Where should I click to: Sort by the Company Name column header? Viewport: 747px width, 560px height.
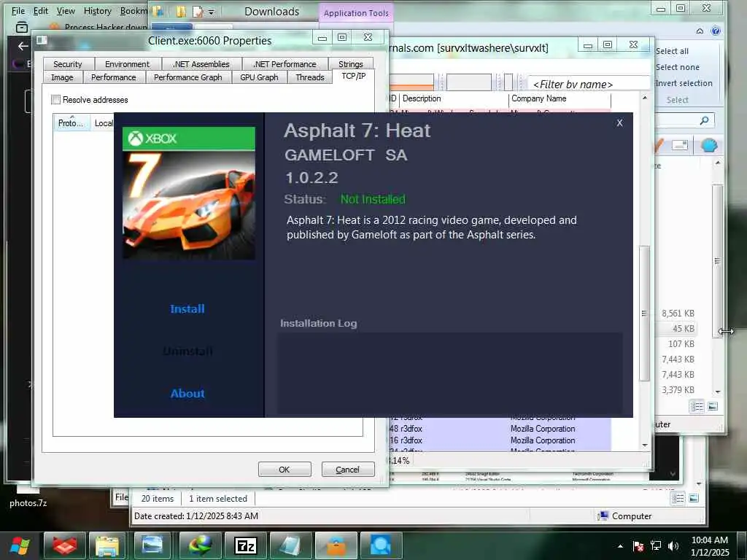[560, 98]
